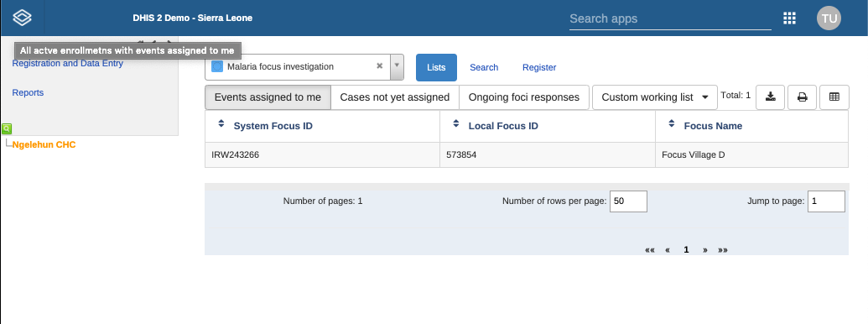Click the Focus Village D cell
This screenshot has height=324, width=868.
(x=751, y=155)
